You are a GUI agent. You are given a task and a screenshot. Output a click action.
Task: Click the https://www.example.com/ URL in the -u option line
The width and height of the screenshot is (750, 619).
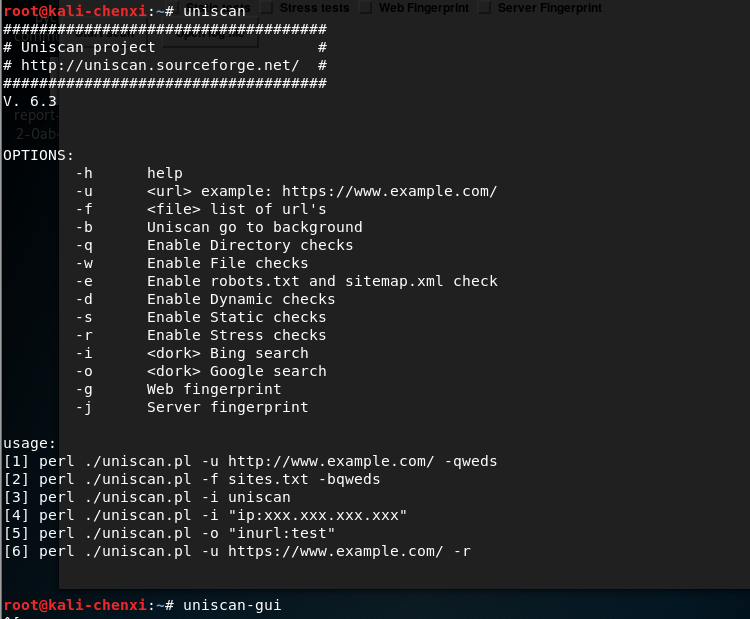[389, 191]
